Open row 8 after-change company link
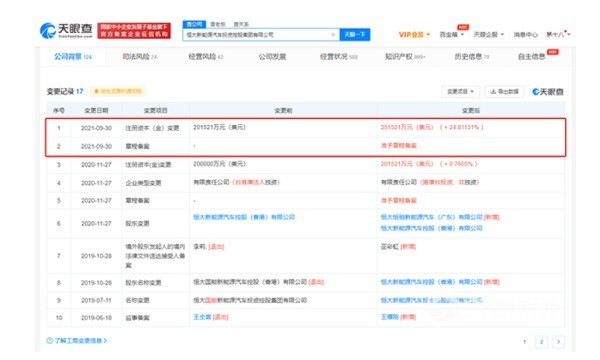This screenshot has height=360, width=600. pyautogui.click(x=431, y=282)
